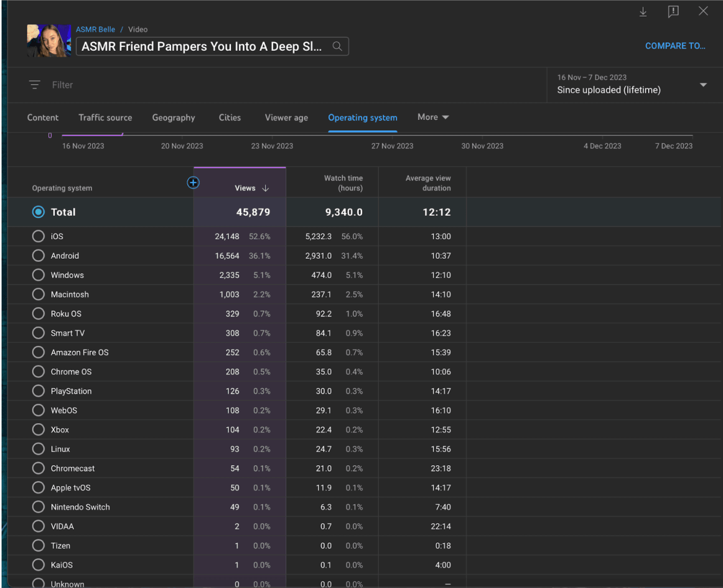Click the filter lines icon
The image size is (723, 588).
[35, 85]
